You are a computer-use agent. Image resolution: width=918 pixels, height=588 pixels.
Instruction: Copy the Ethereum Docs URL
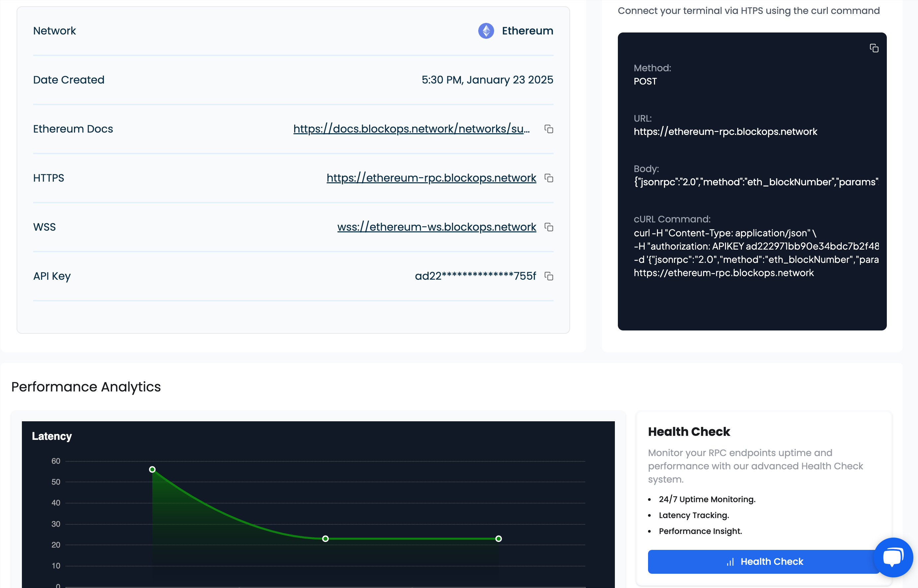(x=549, y=129)
